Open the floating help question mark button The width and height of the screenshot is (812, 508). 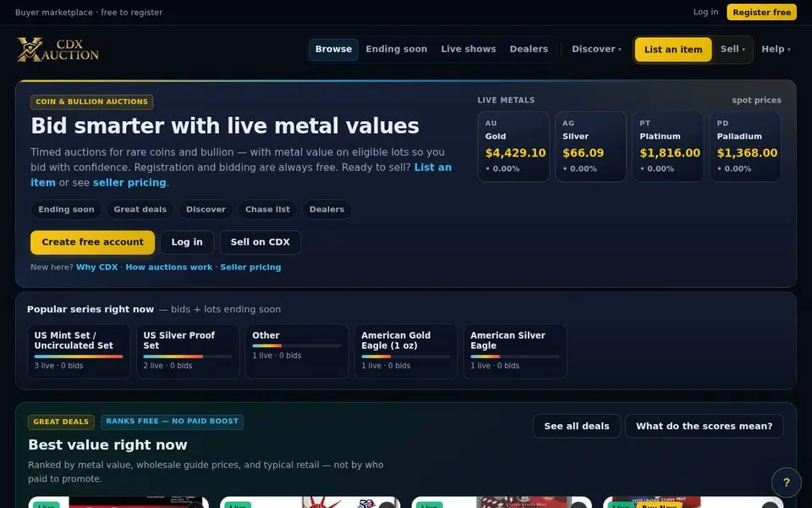tap(786, 482)
